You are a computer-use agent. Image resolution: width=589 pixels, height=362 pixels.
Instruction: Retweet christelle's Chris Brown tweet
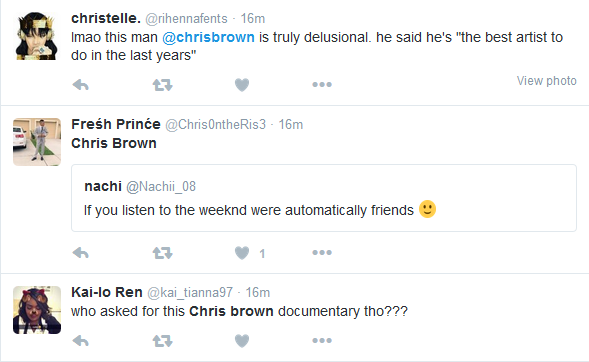(x=162, y=85)
